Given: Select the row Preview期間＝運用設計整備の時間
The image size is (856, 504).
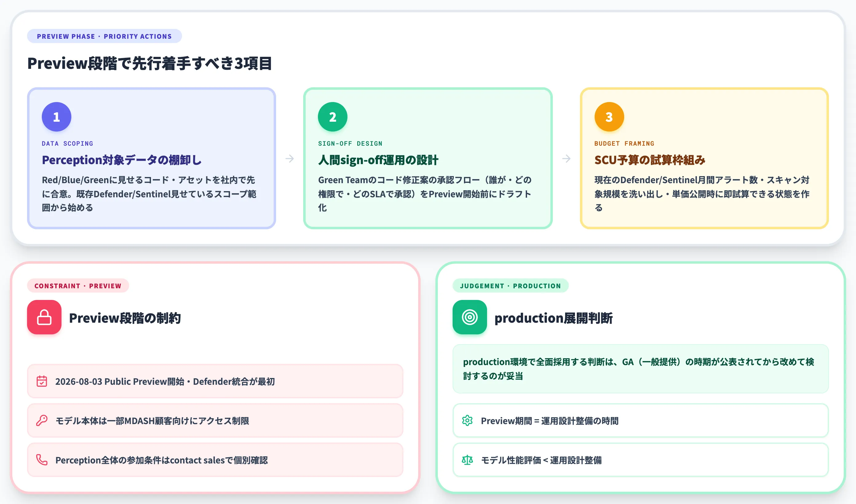Looking at the screenshot, I should tap(641, 420).
